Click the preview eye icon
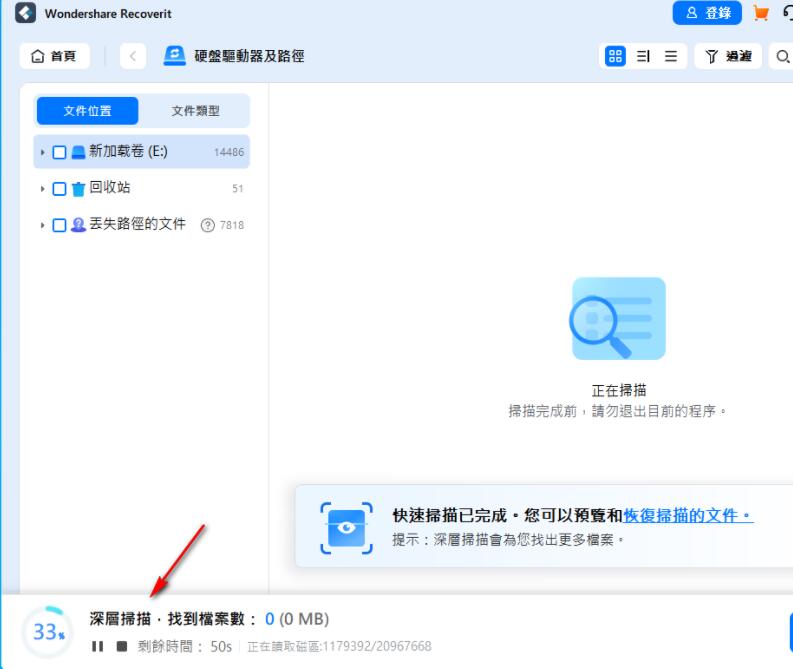 (346, 528)
